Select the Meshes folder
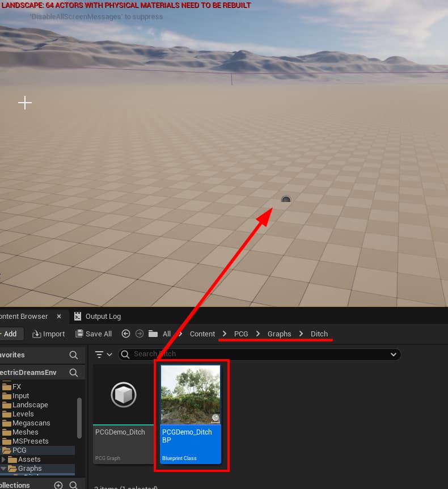The image size is (448, 489). [26, 432]
